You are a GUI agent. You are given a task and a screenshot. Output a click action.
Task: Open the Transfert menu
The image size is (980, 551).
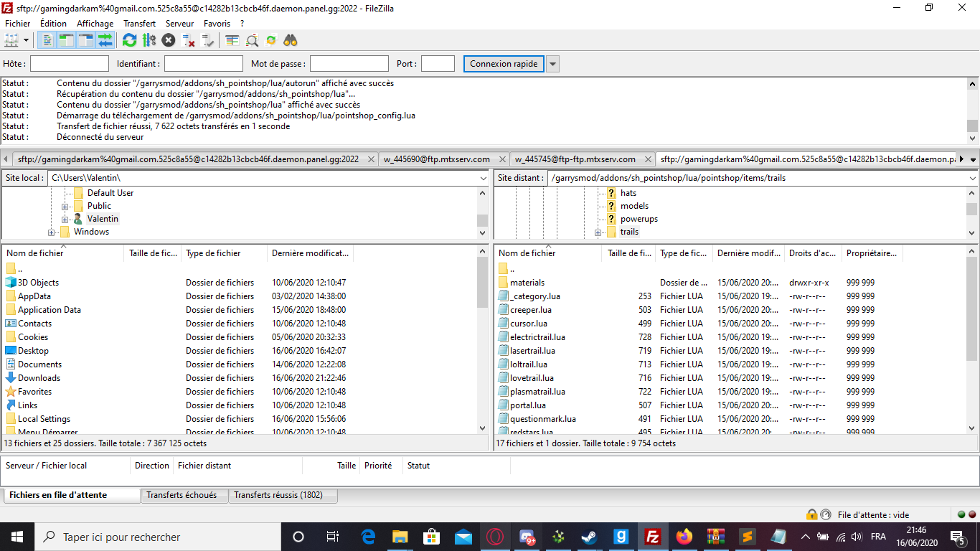[x=139, y=24]
